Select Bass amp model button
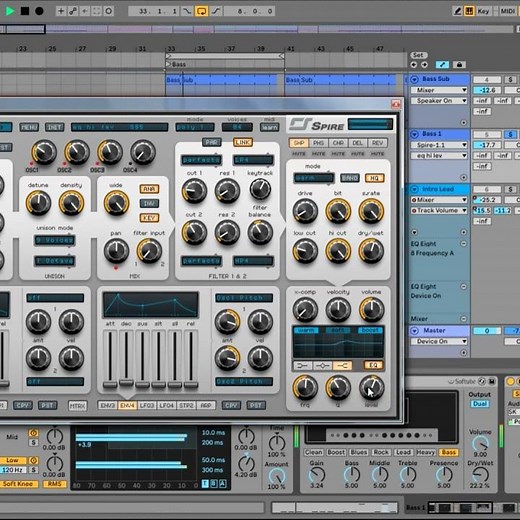 448,452
